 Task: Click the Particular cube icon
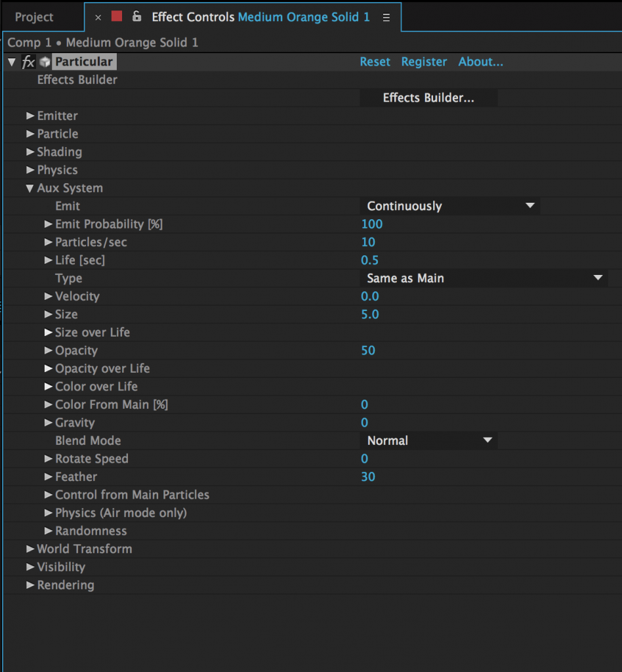(45, 62)
